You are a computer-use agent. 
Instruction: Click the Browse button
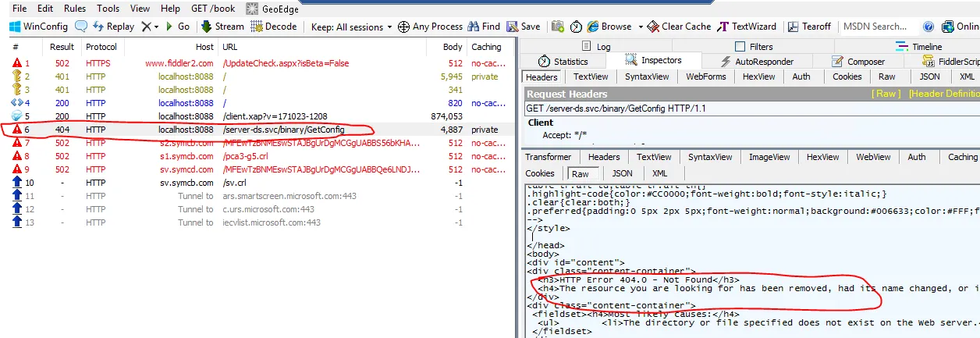[x=609, y=27]
